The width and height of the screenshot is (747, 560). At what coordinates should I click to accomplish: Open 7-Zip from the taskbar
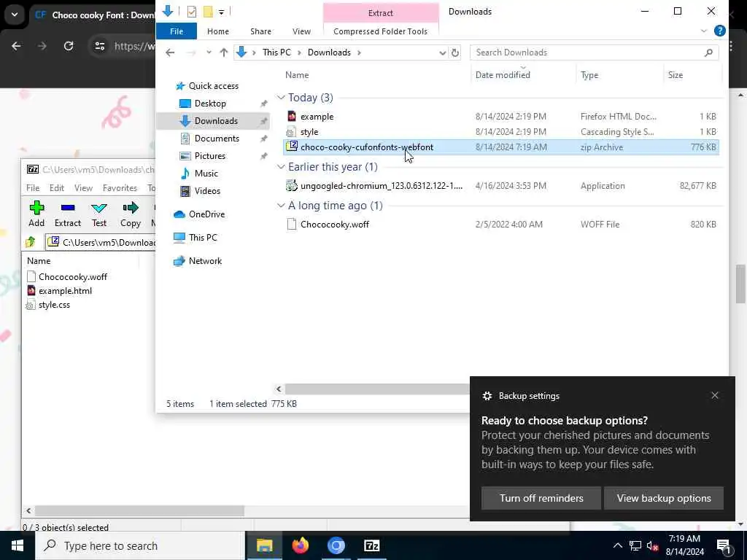point(371,545)
